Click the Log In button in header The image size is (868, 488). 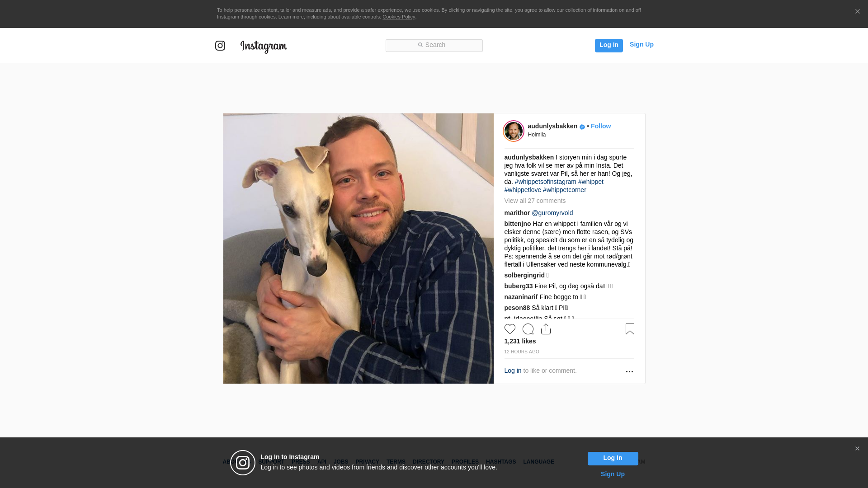click(x=609, y=45)
